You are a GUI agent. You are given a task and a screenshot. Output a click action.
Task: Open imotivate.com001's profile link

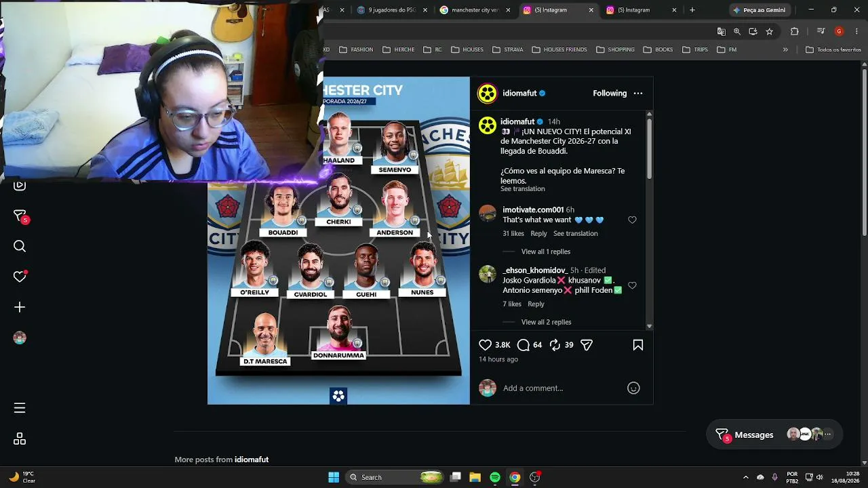[533, 210]
